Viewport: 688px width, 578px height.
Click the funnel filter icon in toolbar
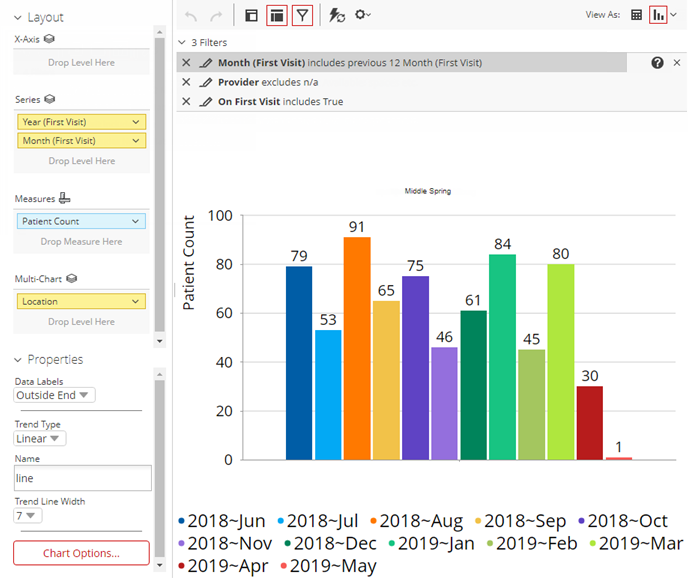(303, 16)
